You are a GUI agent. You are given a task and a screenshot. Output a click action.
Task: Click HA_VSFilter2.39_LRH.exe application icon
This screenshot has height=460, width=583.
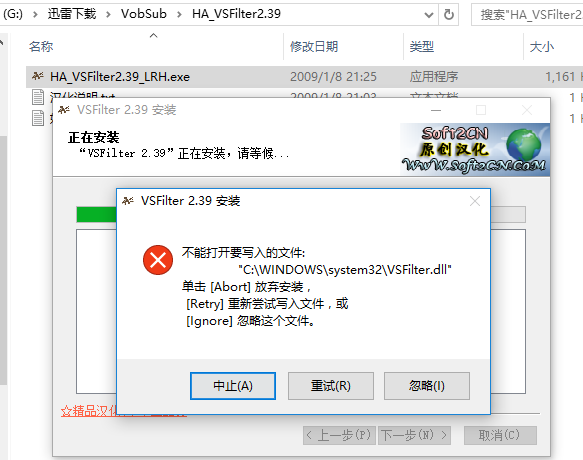point(38,76)
